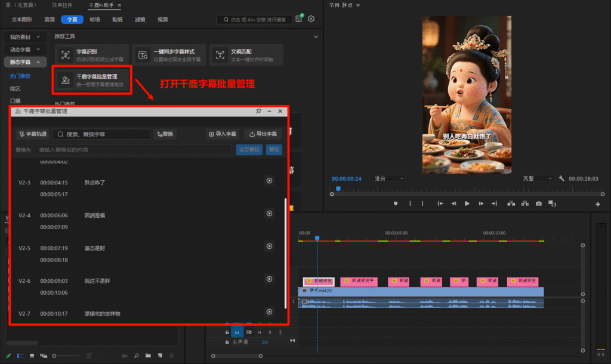This screenshot has width=611, height=364.
Task: Switch to the 转场 tab
Action: click(95, 20)
